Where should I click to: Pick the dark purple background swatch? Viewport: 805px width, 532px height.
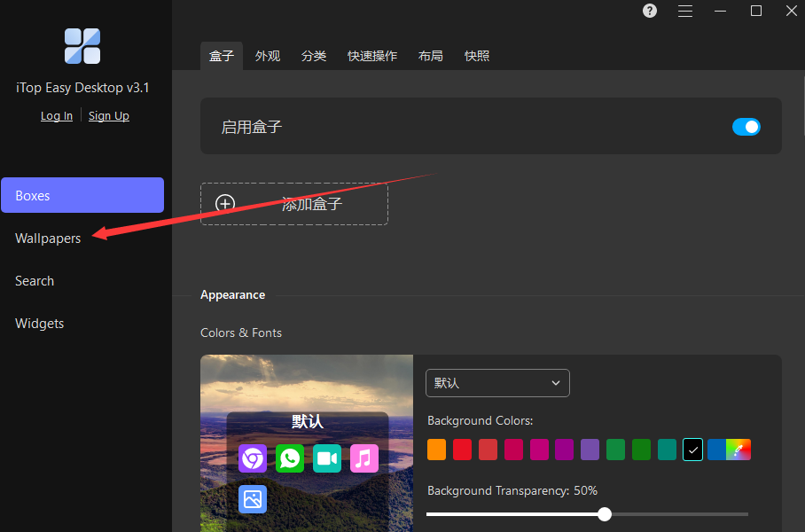564,450
